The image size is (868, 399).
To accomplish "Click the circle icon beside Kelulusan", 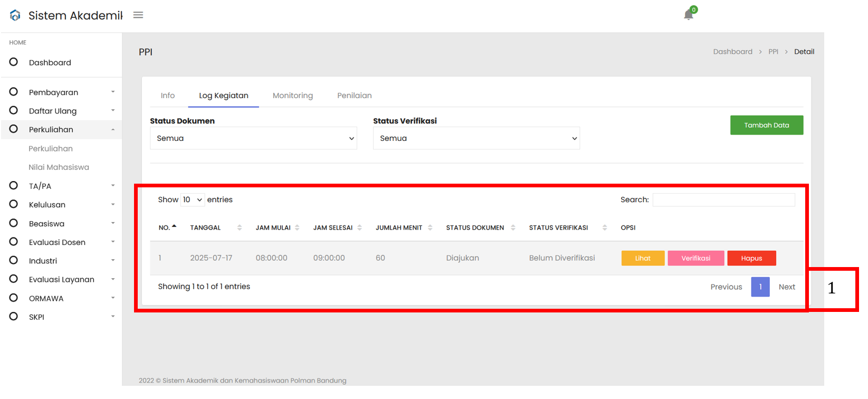I will tap(14, 204).
